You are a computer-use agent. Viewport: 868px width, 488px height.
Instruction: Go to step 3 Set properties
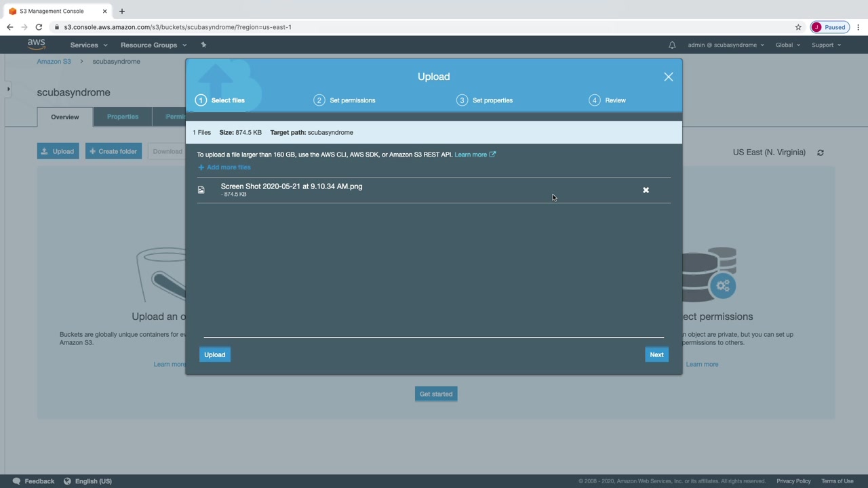(x=485, y=100)
